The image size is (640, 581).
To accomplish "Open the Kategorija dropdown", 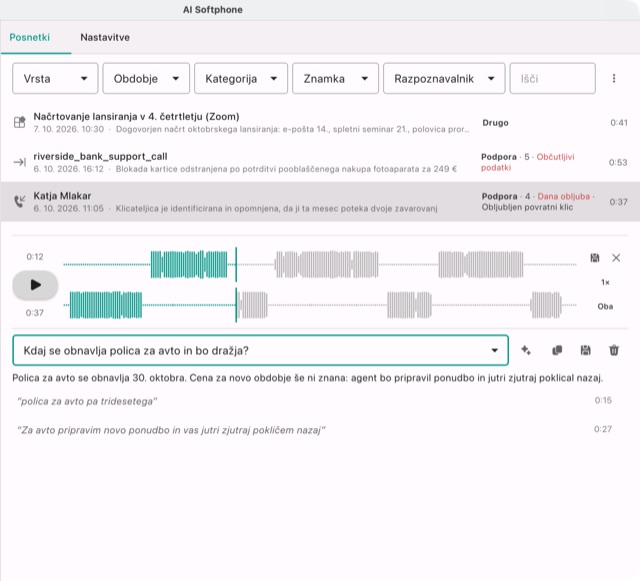I will coord(241,78).
